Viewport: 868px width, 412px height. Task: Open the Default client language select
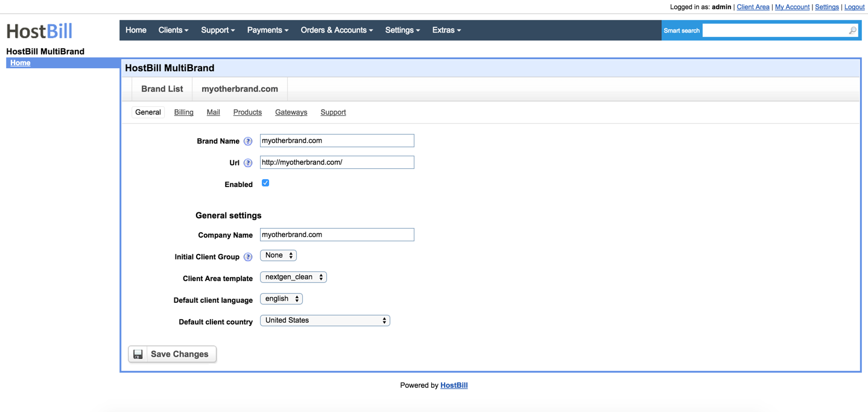tap(281, 299)
